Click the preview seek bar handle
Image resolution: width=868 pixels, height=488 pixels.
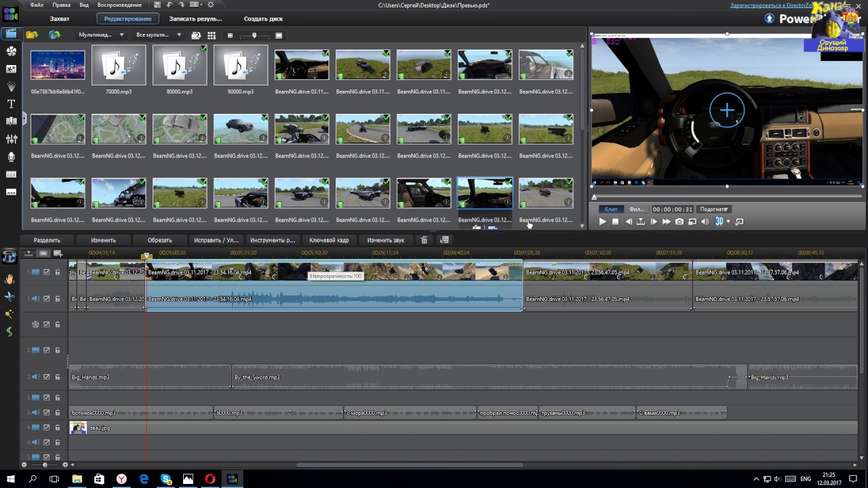[x=595, y=197]
